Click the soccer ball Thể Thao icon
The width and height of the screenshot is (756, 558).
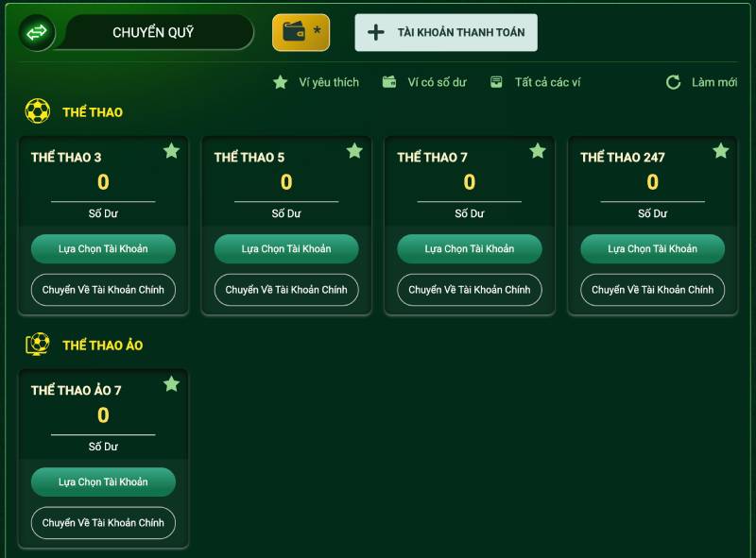38,111
